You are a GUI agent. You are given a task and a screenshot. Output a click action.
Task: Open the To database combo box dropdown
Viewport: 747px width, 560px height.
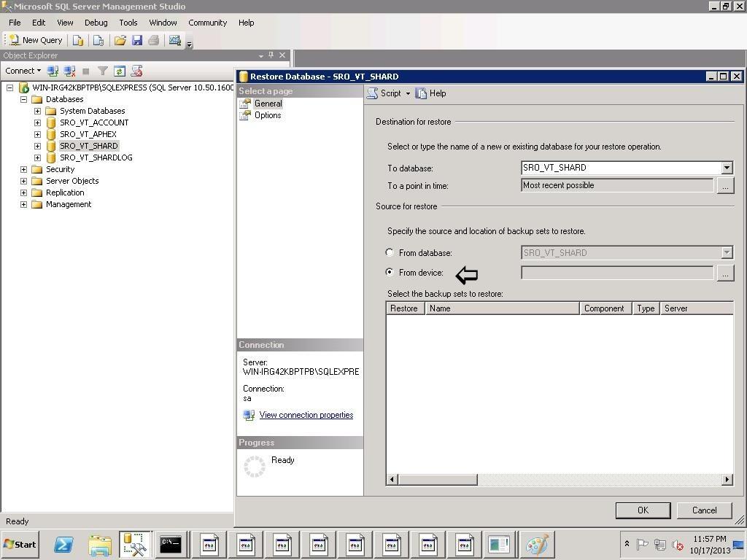point(727,168)
